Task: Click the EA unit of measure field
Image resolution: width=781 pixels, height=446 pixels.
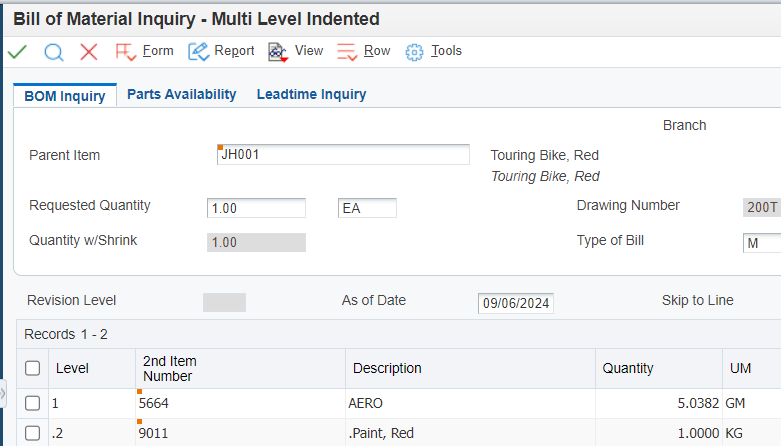Action: (367, 208)
